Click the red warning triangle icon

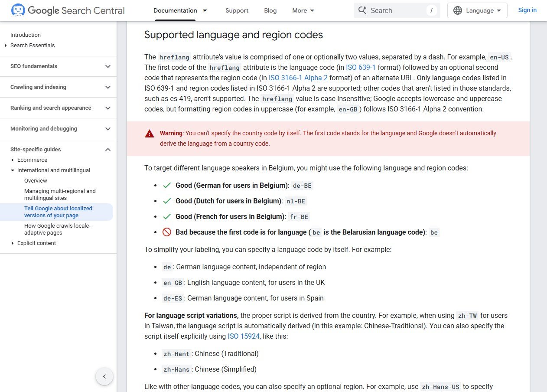150,134
